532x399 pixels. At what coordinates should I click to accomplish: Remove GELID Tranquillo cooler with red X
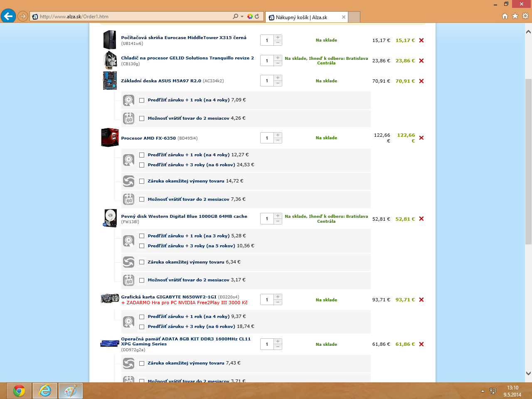coord(421,61)
